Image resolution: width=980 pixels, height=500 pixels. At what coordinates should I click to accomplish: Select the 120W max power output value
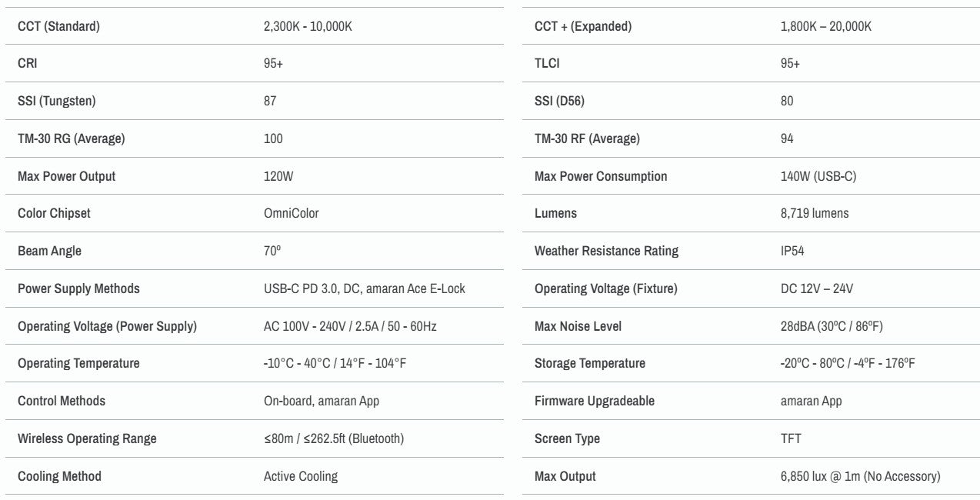[x=278, y=176]
